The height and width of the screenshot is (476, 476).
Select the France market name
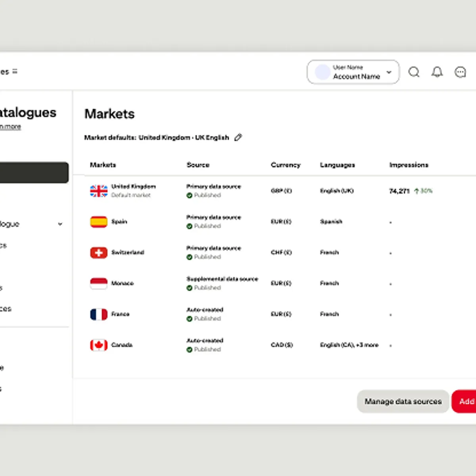120,314
